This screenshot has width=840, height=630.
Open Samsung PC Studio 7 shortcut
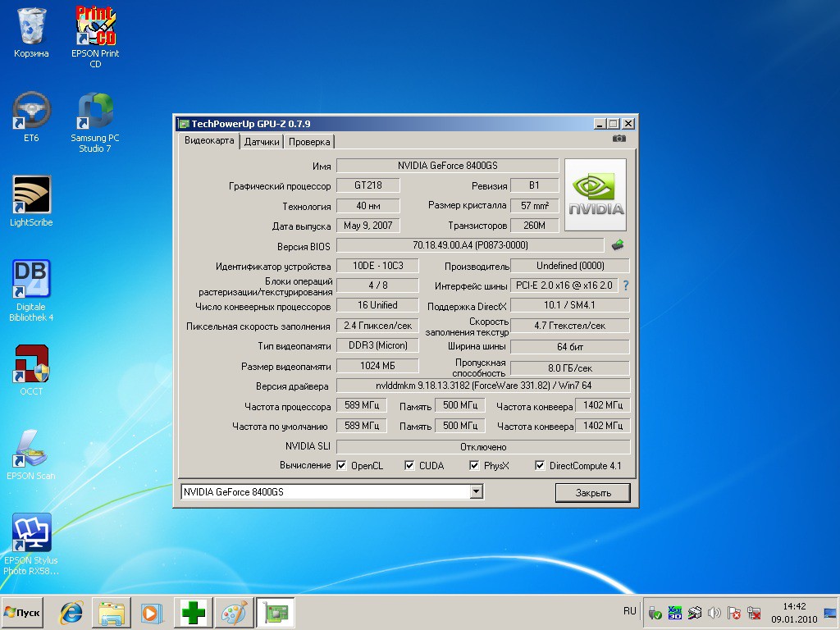[x=95, y=112]
